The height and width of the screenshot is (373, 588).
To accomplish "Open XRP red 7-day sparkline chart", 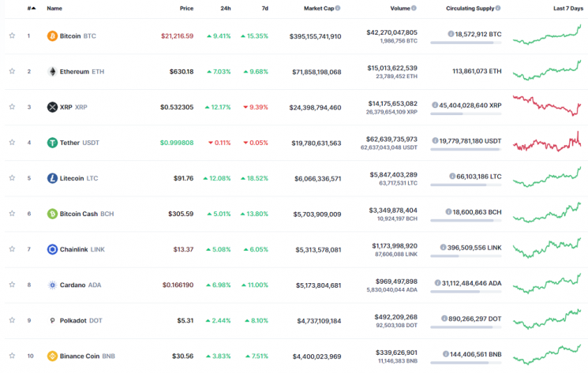I will [x=547, y=106].
